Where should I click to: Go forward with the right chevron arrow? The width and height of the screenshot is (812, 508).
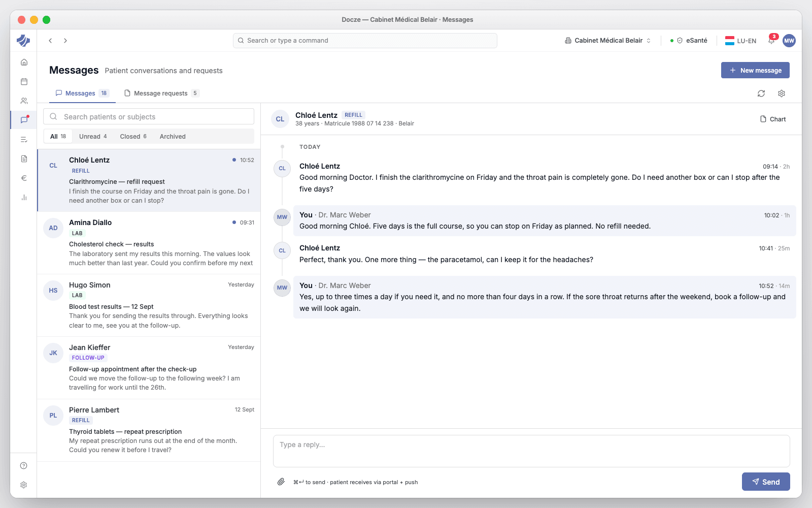[x=65, y=41]
